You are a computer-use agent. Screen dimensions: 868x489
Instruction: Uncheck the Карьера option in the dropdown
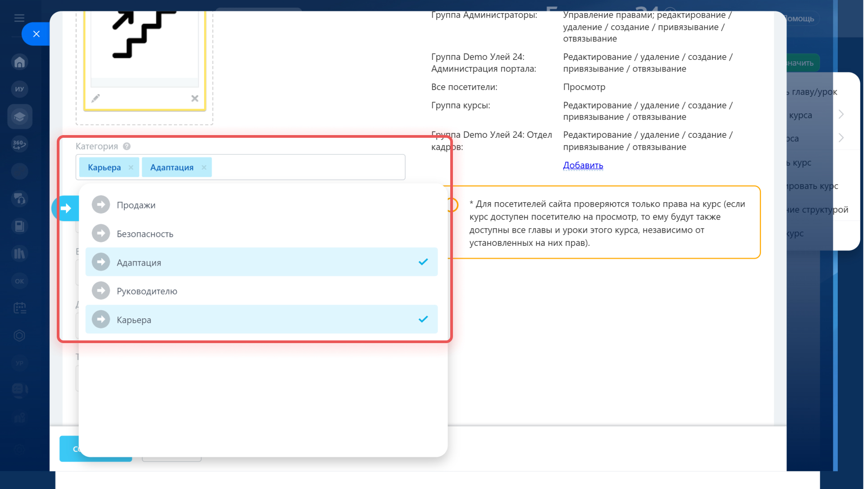coord(261,320)
